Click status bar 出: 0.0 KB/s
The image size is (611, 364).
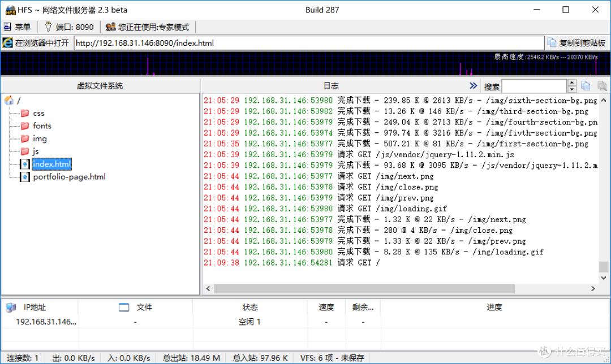tap(73, 358)
